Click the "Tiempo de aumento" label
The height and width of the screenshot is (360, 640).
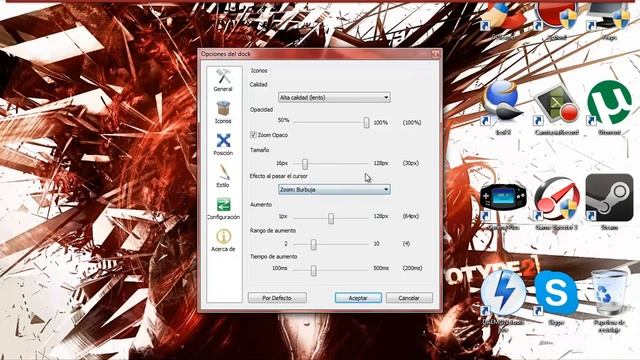click(273, 257)
